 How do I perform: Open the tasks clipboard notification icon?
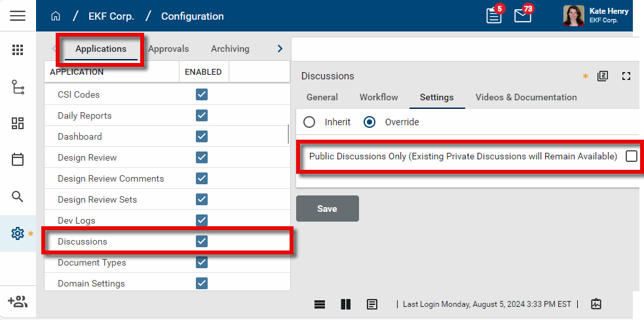coord(494,16)
